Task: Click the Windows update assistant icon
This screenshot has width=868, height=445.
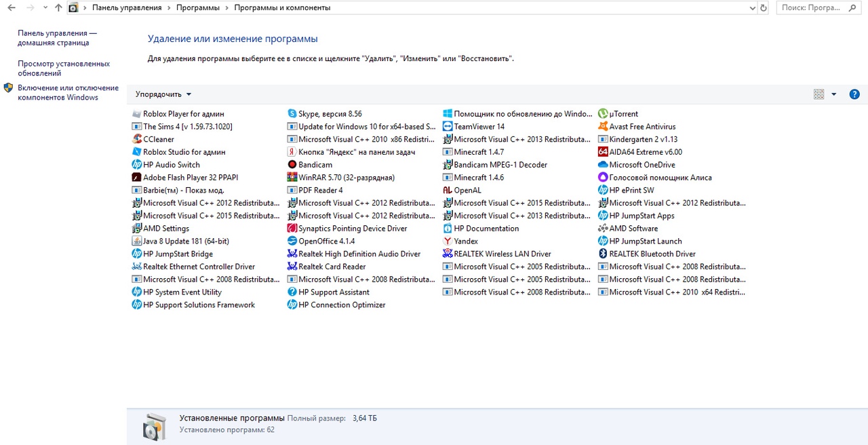Action: (448, 114)
